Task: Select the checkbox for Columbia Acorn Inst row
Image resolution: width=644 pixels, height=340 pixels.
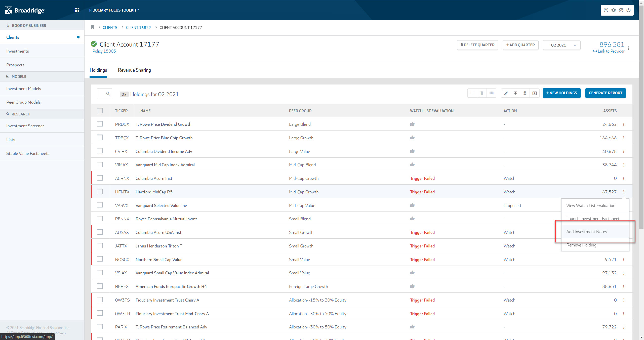Action: [100, 178]
